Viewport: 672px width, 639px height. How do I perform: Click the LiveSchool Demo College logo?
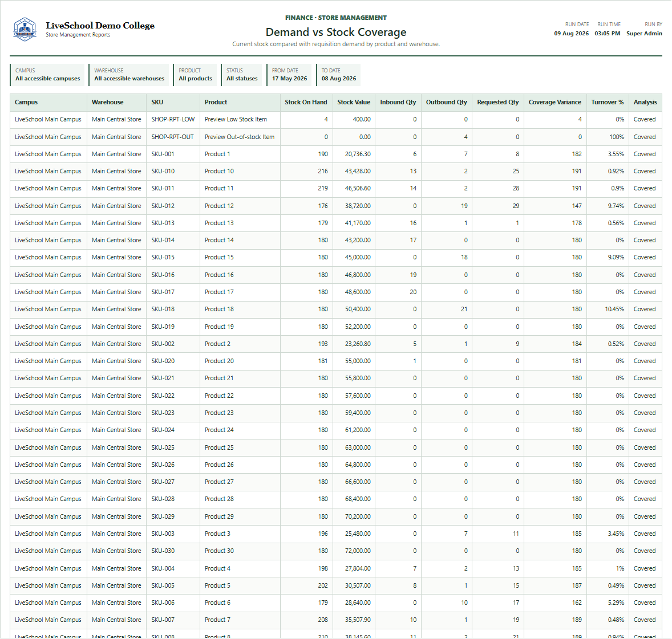tap(25, 29)
